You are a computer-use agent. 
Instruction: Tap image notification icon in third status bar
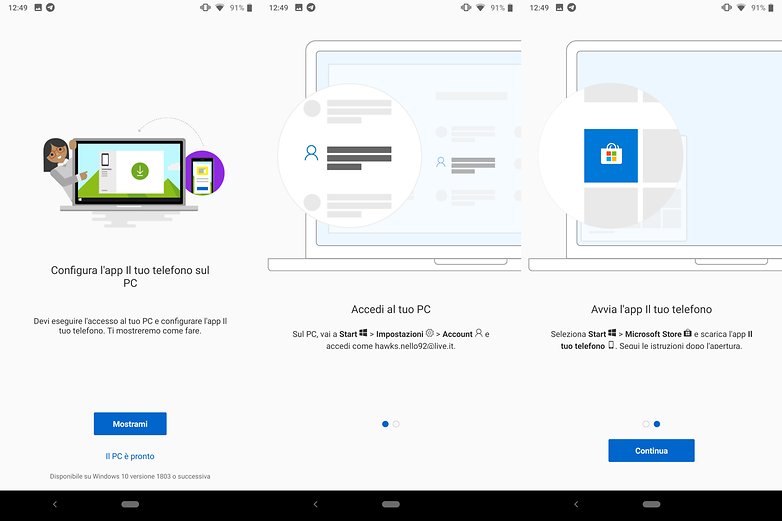559,7
